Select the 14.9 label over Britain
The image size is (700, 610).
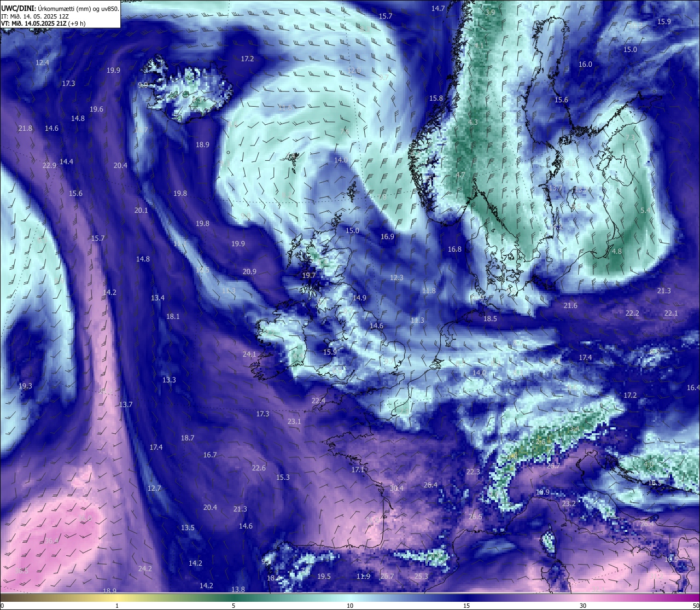tap(359, 298)
